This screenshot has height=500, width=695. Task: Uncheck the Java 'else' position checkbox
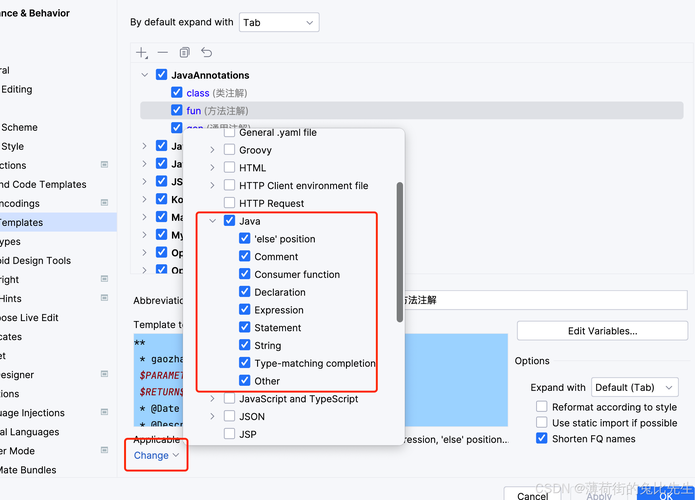pyautogui.click(x=245, y=239)
